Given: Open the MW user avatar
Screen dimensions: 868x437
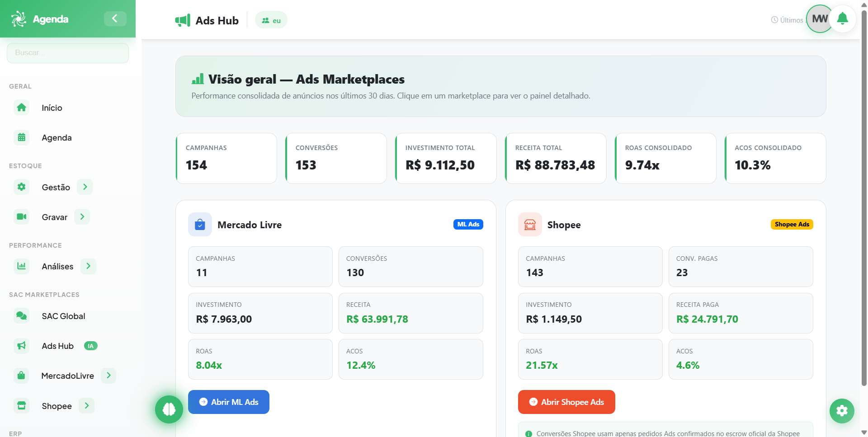Looking at the screenshot, I should pyautogui.click(x=820, y=19).
